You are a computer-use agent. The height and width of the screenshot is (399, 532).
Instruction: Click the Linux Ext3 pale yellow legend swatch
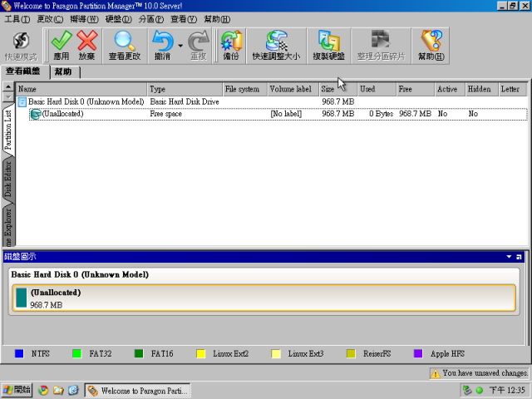[276, 353]
